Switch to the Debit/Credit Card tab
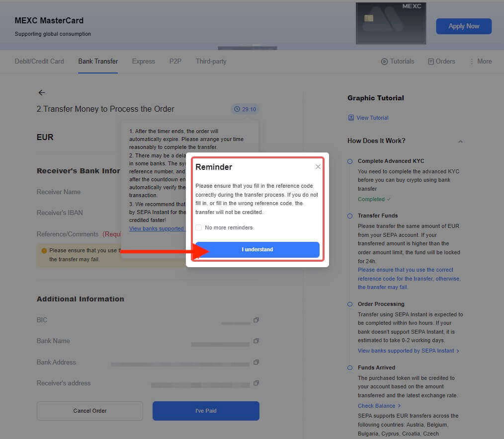The image size is (504, 439). 39,62
